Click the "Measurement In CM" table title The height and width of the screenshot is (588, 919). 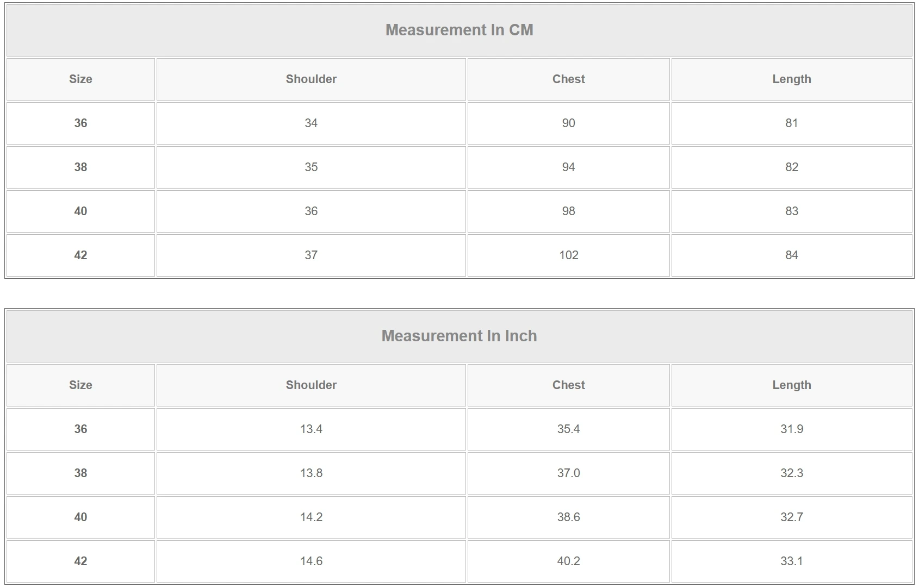point(459,30)
